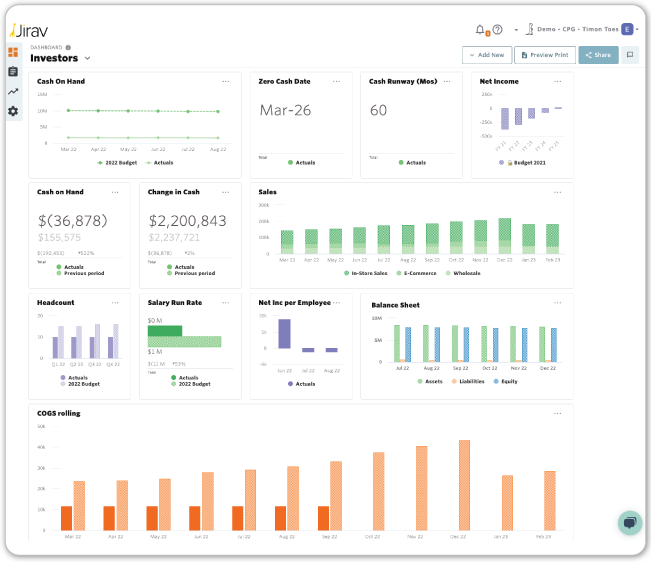The image size is (651, 562).
Task: Open the user avatar E dropdown
Action: [630, 30]
